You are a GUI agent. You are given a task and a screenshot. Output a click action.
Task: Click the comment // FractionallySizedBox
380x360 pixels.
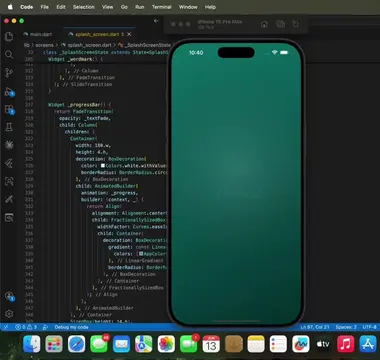[x=132, y=288]
